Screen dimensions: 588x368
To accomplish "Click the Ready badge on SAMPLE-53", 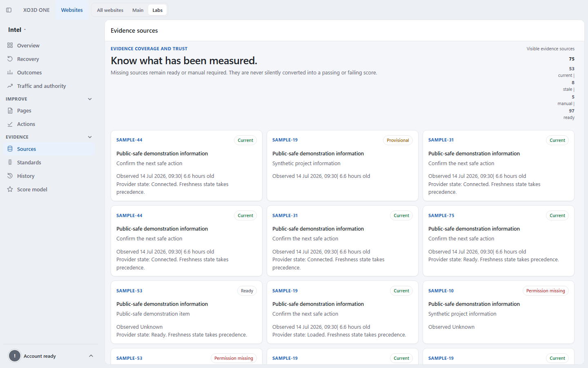I will point(247,291).
